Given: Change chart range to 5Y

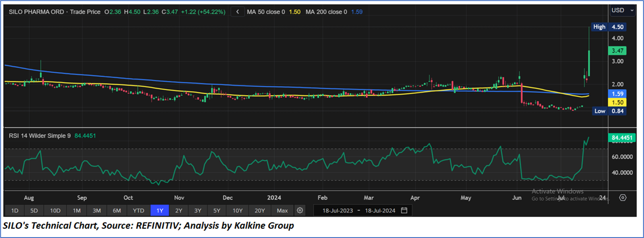Looking at the screenshot, I should coord(217,211).
